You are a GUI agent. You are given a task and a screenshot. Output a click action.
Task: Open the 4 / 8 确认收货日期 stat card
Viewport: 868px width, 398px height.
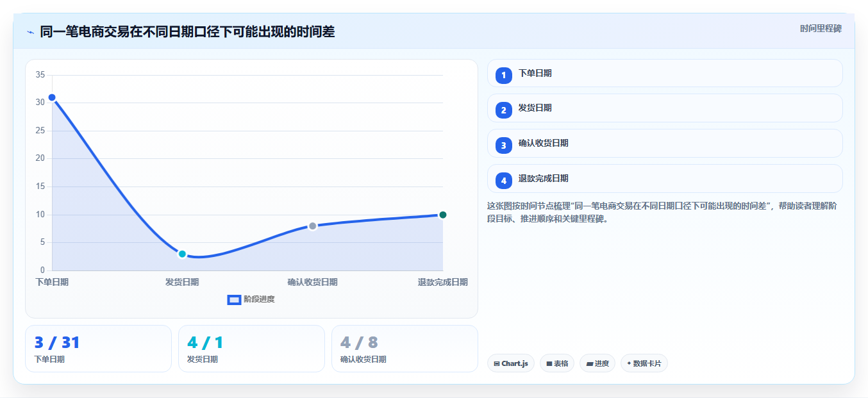point(405,349)
